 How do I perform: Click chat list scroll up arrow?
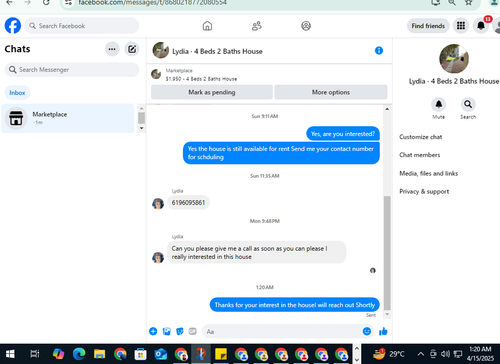pyautogui.click(x=141, y=108)
